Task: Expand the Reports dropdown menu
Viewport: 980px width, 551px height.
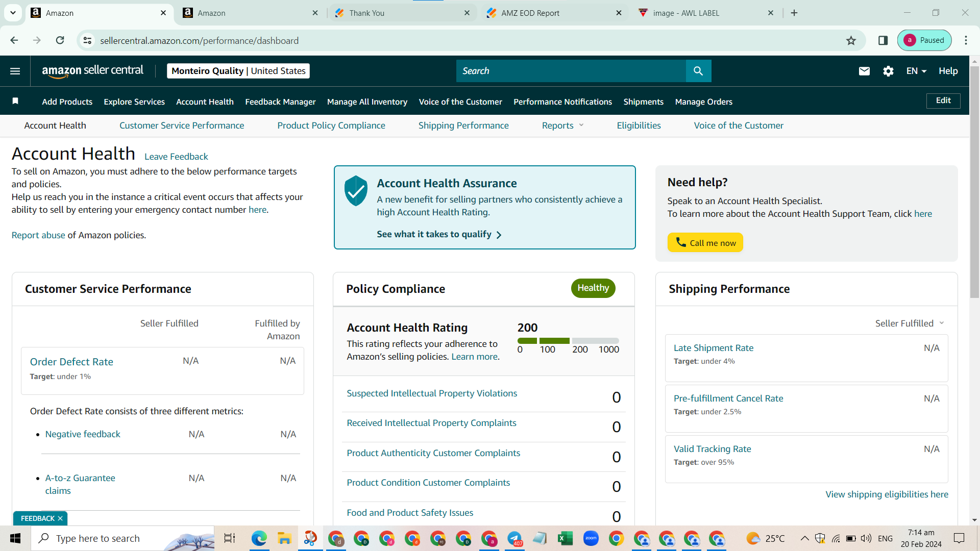Action: (562, 126)
